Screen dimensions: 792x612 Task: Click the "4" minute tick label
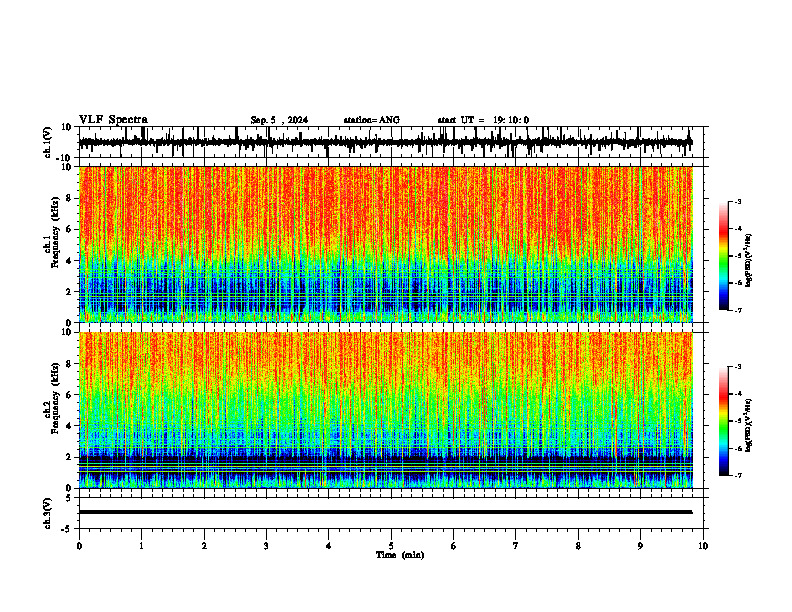(329, 546)
